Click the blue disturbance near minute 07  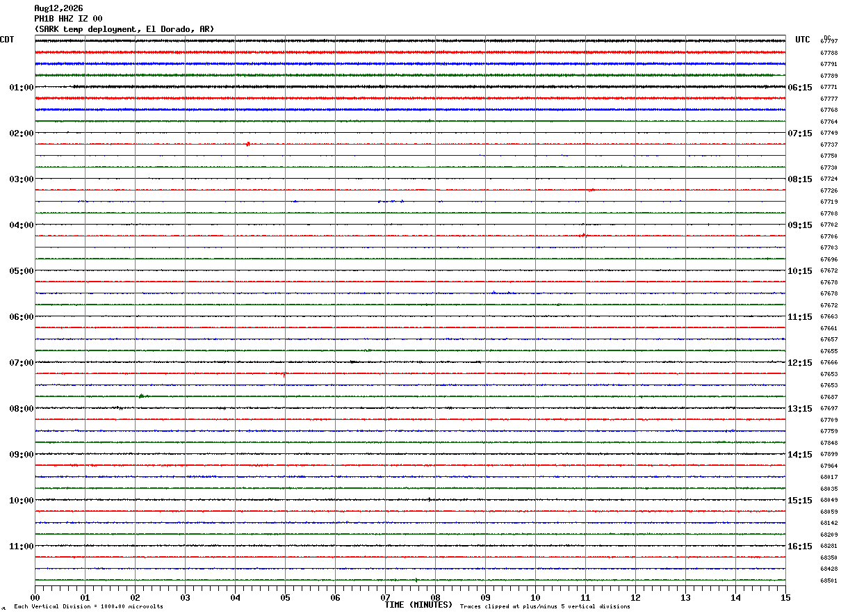click(391, 201)
